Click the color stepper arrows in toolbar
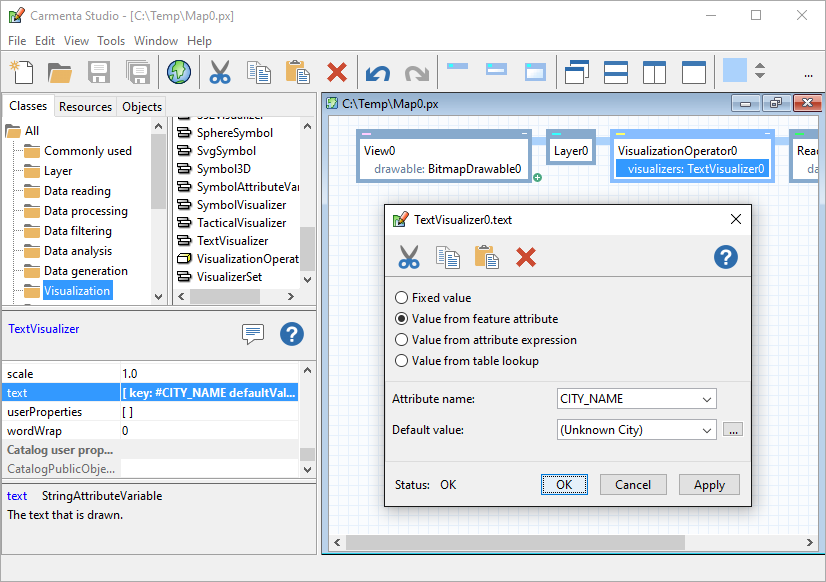 coord(760,71)
